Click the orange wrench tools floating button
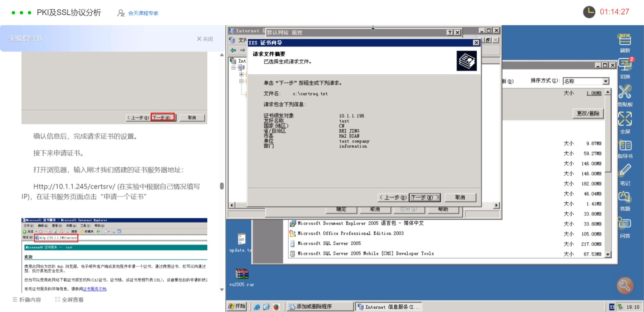Image resolution: width=644 pixels, height=312 pixels. coord(625,285)
